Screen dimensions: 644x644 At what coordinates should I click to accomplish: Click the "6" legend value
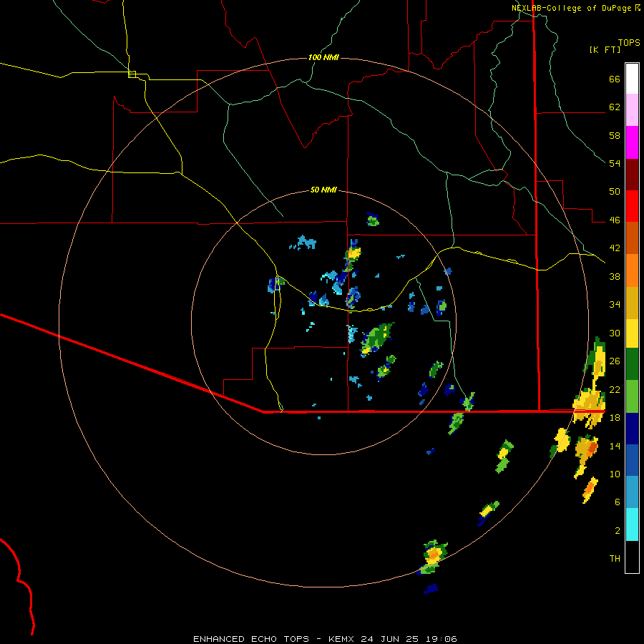pyautogui.click(x=618, y=502)
